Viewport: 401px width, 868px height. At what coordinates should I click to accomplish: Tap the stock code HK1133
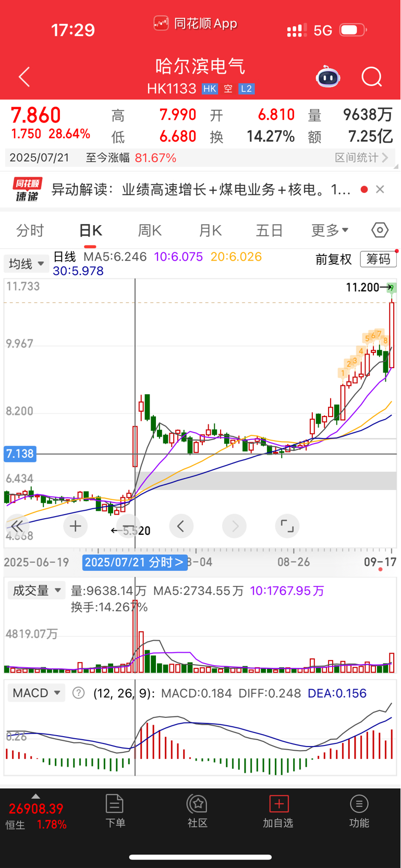pos(172,89)
